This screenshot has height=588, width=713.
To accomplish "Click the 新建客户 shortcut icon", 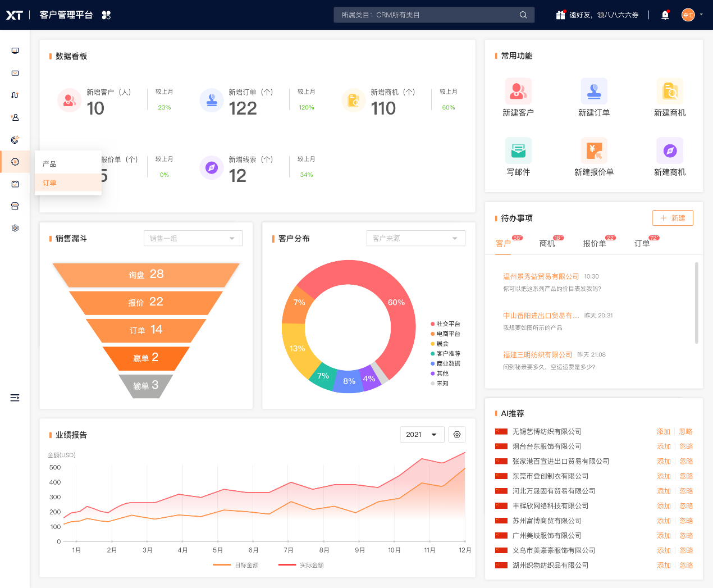I will click(x=518, y=91).
